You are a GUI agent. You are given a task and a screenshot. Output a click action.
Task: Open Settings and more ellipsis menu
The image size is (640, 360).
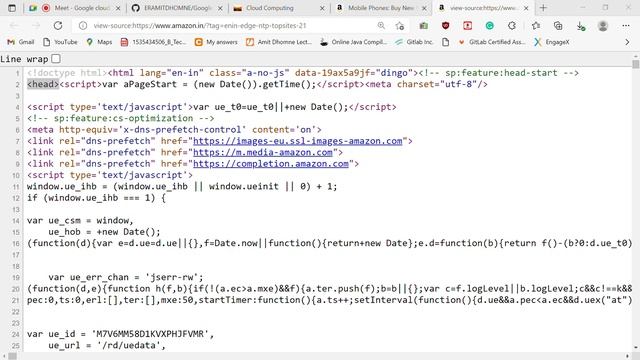(626, 25)
